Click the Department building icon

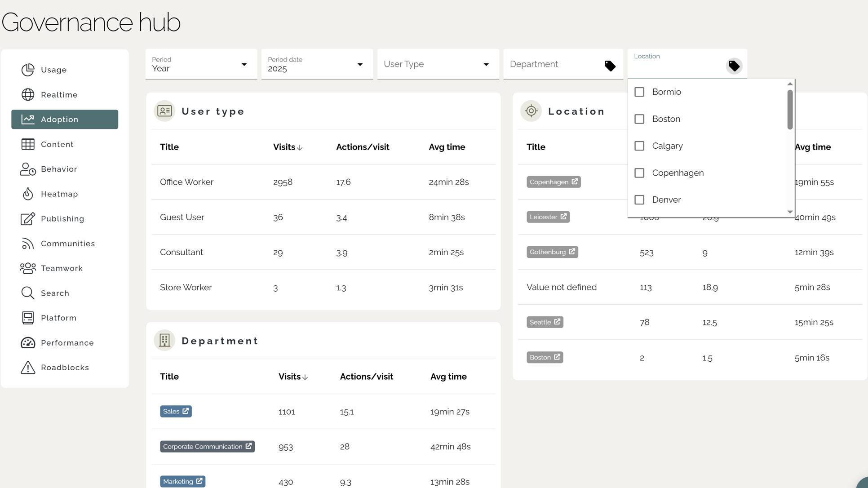pyautogui.click(x=164, y=341)
